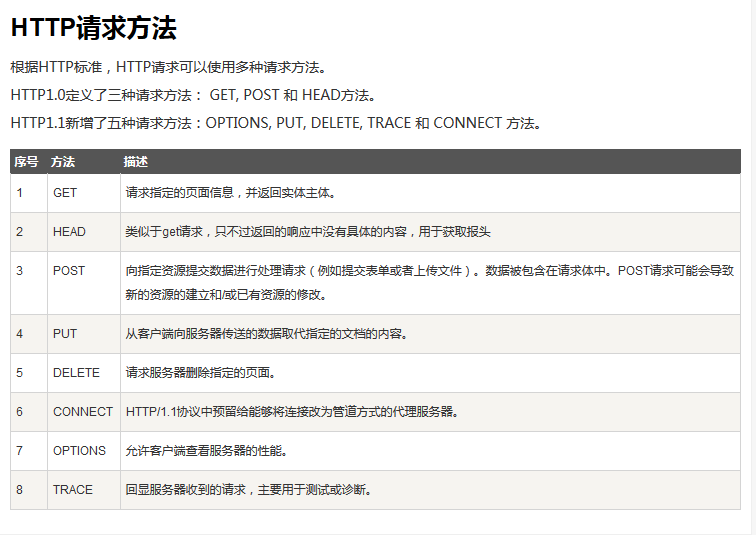
Task: Select the CONNECT method cell
Action: coord(83,411)
